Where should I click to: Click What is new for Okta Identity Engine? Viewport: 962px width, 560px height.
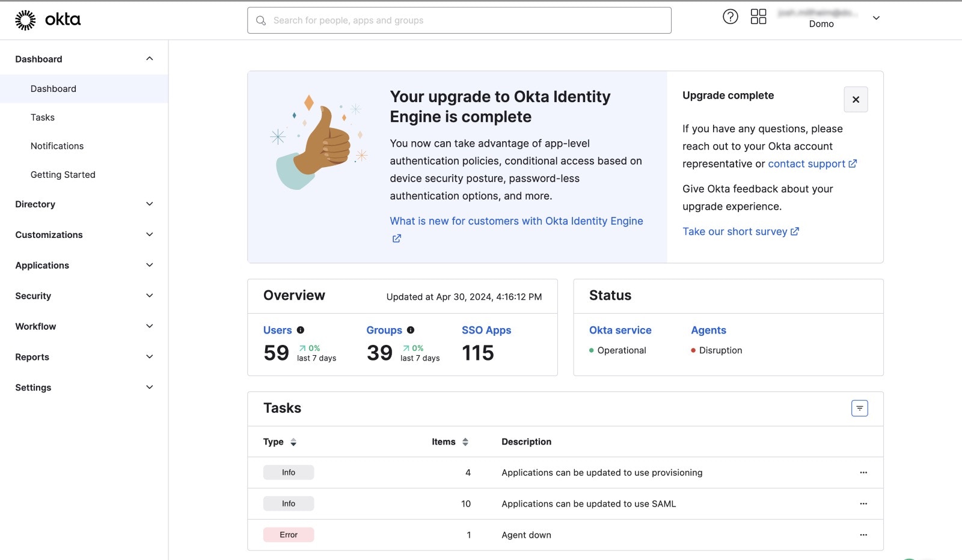[516, 221]
